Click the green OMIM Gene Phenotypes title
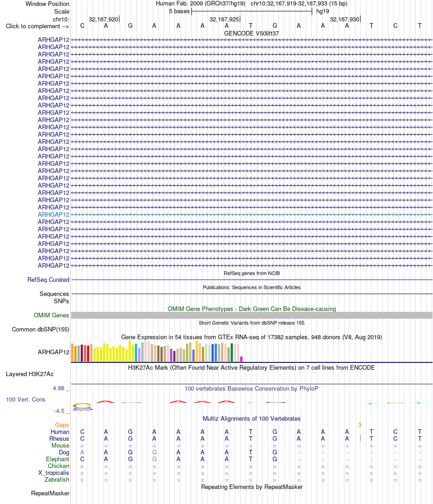The image size is (433, 504). coord(252,309)
